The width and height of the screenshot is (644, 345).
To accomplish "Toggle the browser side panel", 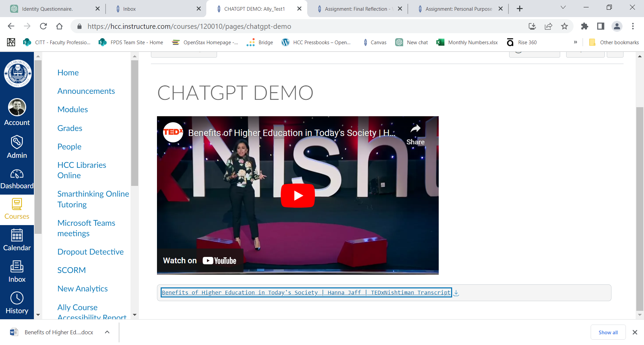I will pos(600,26).
